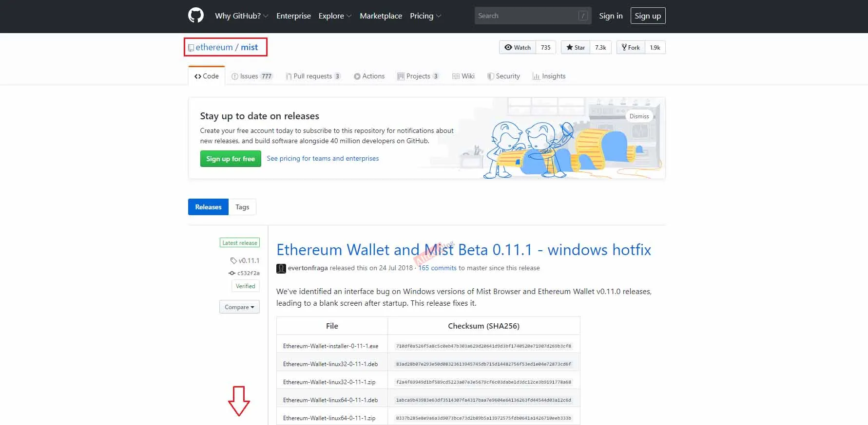Select the checksum for linux64-0-11-1.deb

(x=483, y=400)
